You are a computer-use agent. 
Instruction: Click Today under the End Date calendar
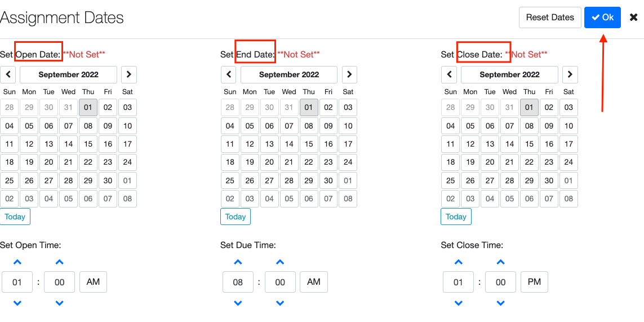236,217
